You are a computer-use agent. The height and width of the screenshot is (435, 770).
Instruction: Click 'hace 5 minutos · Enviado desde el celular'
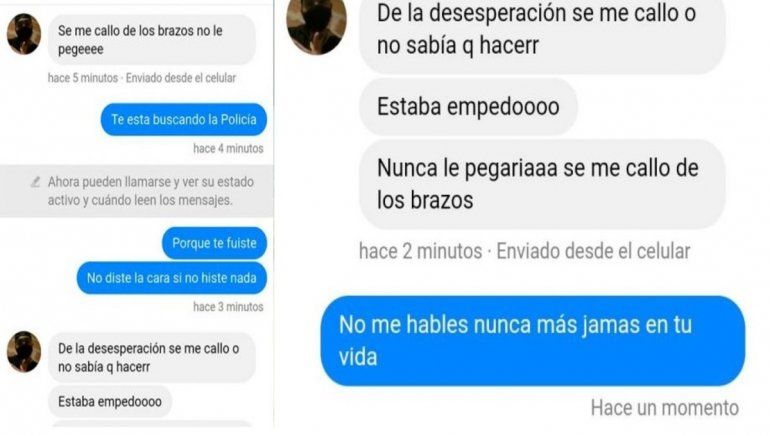pos(142,78)
